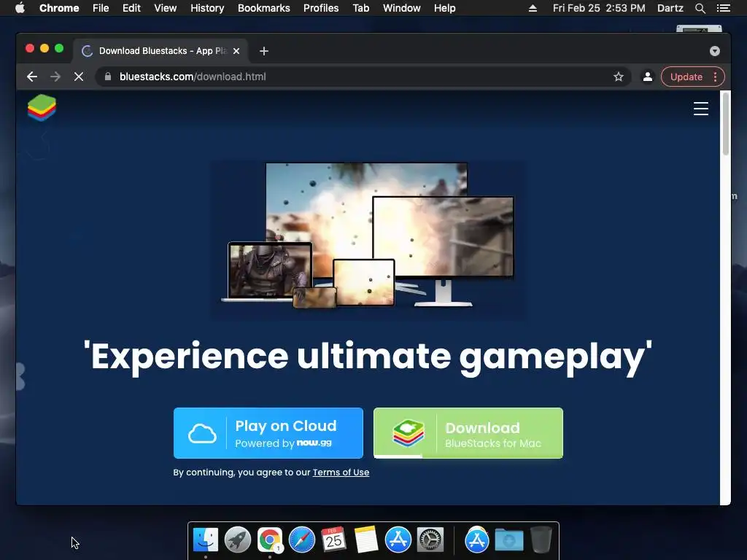This screenshot has width=747, height=560.
Task: Open the Help menu
Action: (x=444, y=8)
